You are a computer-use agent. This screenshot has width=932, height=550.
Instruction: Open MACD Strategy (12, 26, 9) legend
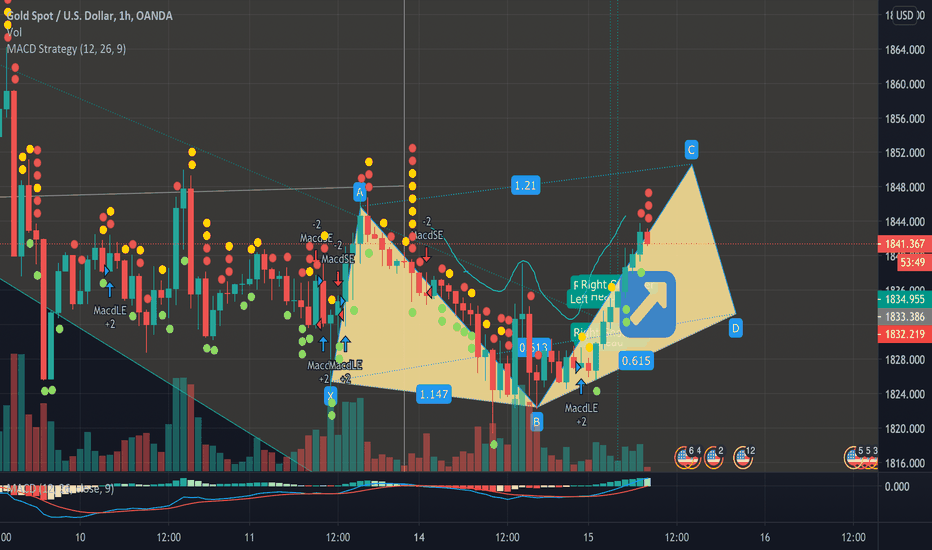(67, 49)
